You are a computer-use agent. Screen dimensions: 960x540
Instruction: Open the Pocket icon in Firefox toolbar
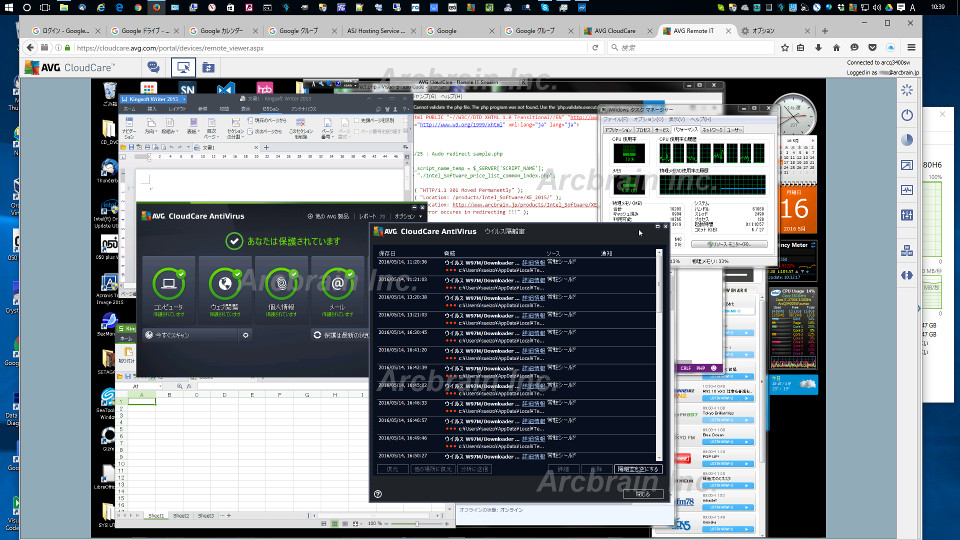click(872, 48)
